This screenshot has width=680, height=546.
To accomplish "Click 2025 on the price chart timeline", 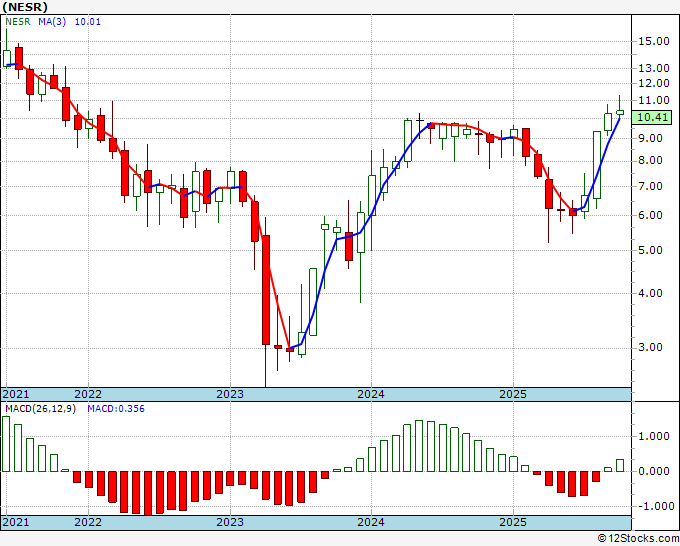I will pyautogui.click(x=513, y=394).
